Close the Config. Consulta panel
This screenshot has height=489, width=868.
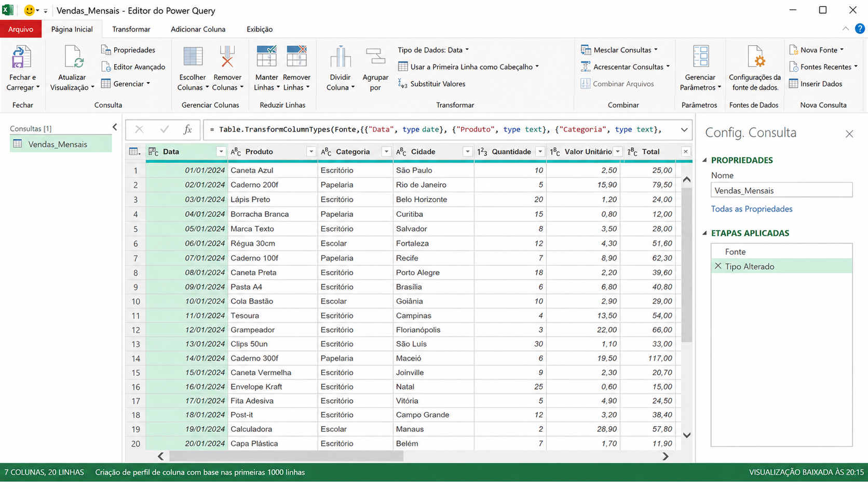(849, 134)
